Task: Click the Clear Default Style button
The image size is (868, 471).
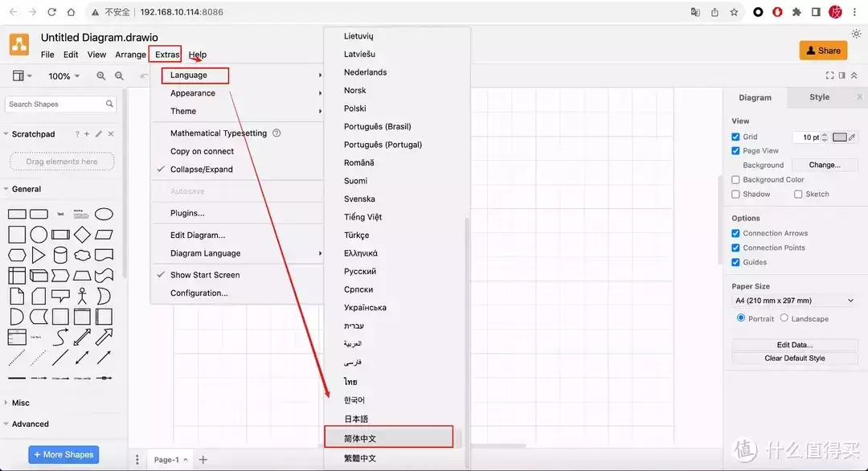Action: coord(794,358)
